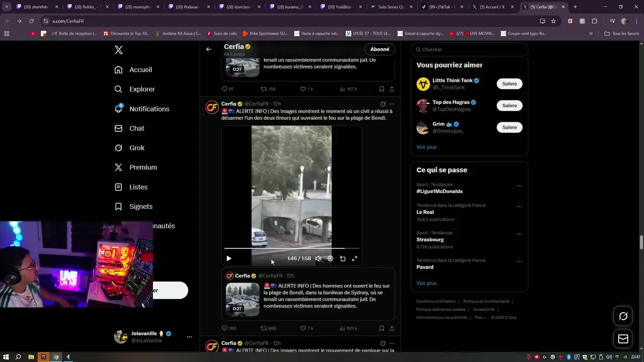The height and width of the screenshot is (362, 644).
Task: Follow Little Think Tank
Action: click(509, 84)
